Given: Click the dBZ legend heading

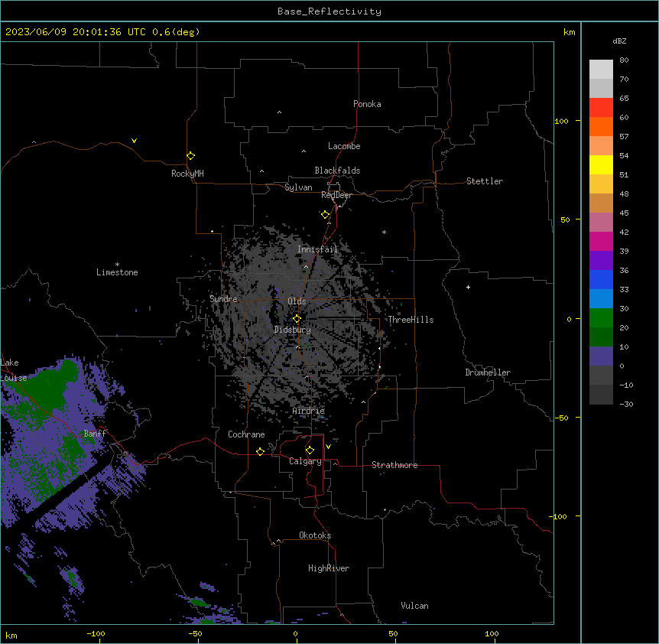Looking at the screenshot, I should (x=619, y=41).
